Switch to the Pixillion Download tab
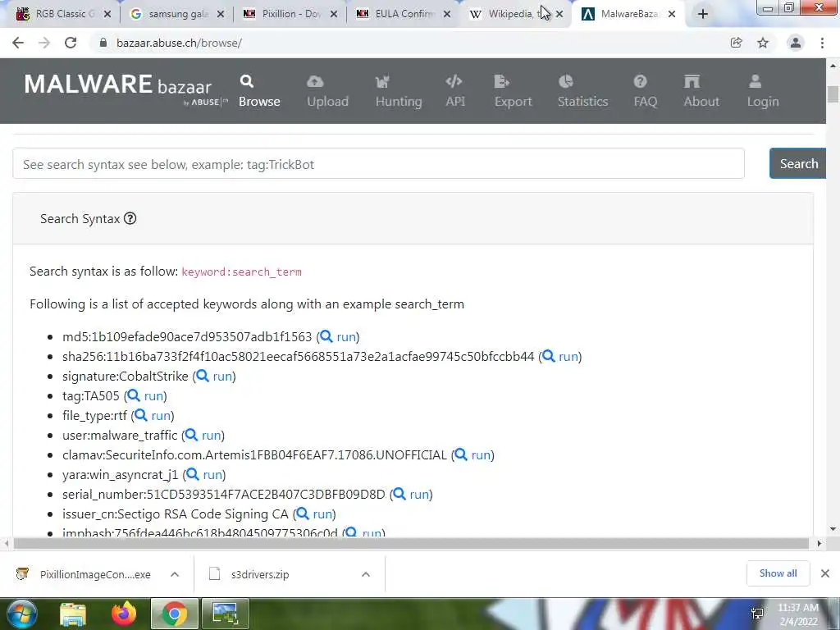Screen dimensions: 840x630 (x=290, y=14)
